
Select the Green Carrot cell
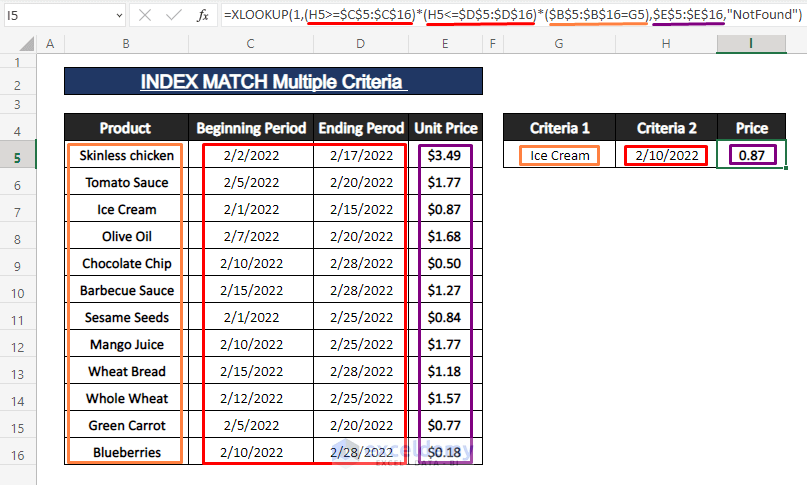point(126,425)
